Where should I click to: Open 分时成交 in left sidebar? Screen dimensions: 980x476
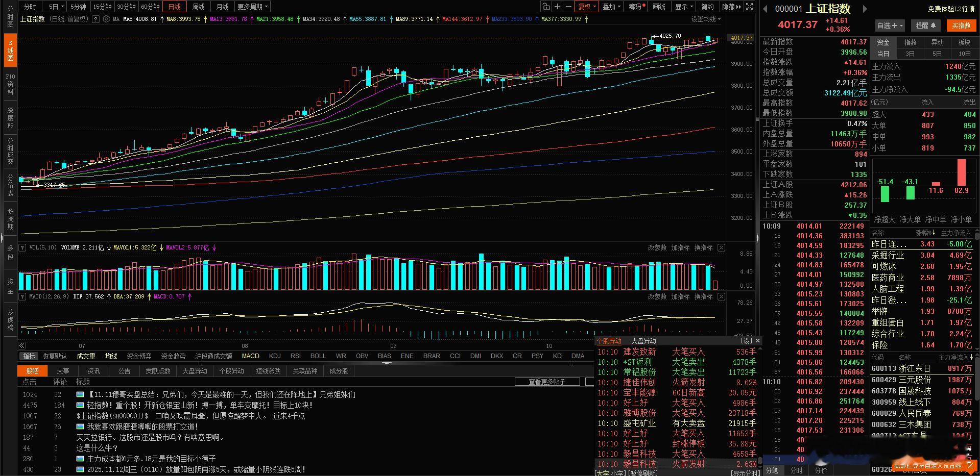click(x=10, y=152)
